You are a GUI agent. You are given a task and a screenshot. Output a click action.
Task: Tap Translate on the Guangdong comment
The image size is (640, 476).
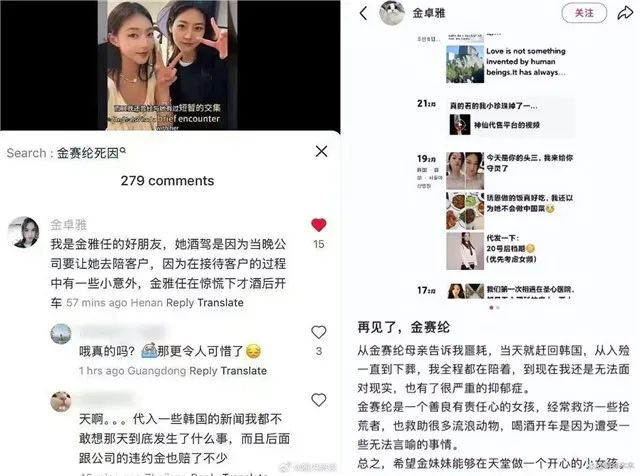coord(244,371)
